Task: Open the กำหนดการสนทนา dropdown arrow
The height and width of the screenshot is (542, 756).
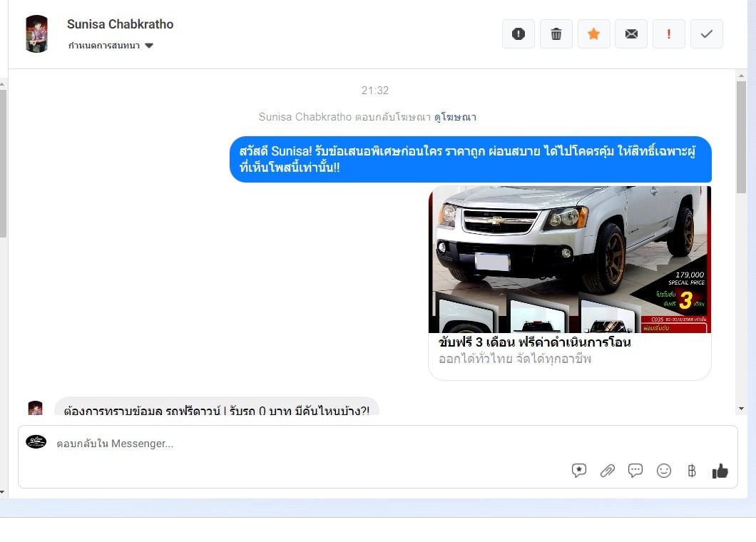Action: pyautogui.click(x=149, y=46)
